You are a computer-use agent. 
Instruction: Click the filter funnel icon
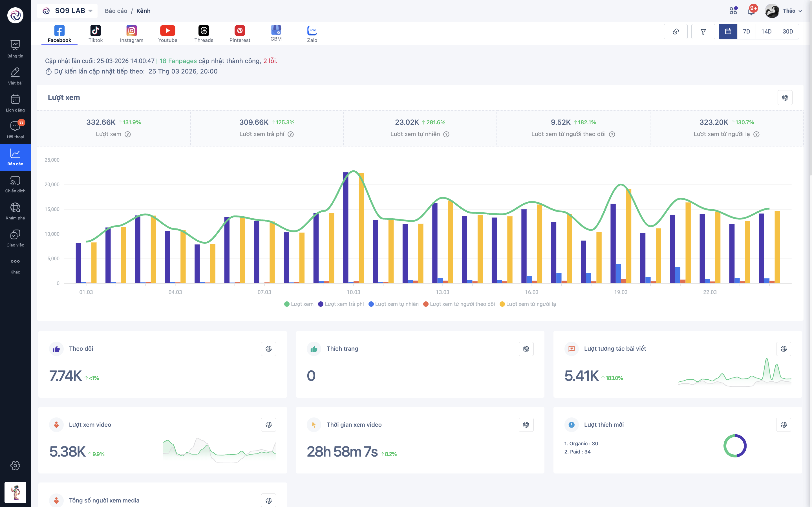click(x=703, y=32)
